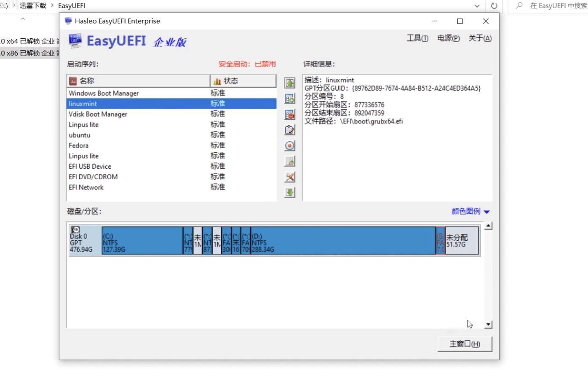Click the 文件路径 grubx64.efi line
This screenshot has width=588, height=388.
point(354,121)
